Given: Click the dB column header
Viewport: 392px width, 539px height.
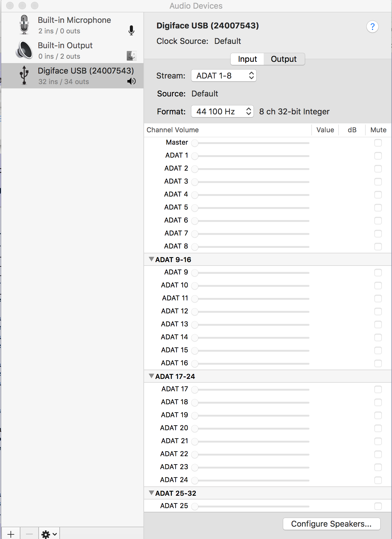Looking at the screenshot, I should [x=352, y=130].
